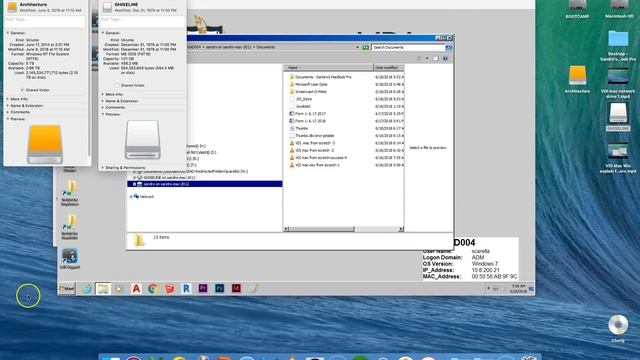Open Windows Media Player from the taskbar
The width and height of the screenshot is (640, 360).
(x=119, y=289)
